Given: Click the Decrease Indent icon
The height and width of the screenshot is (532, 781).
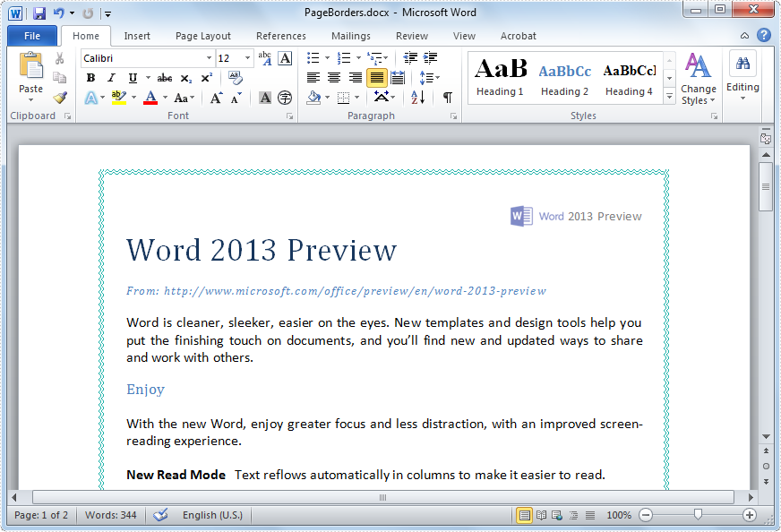Looking at the screenshot, I should pyautogui.click(x=410, y=58).
